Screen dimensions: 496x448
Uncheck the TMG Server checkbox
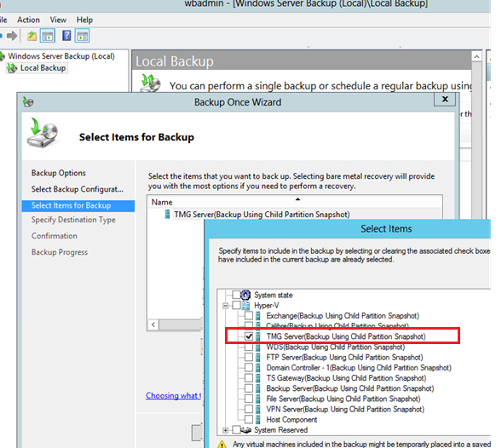click(249, 336)
